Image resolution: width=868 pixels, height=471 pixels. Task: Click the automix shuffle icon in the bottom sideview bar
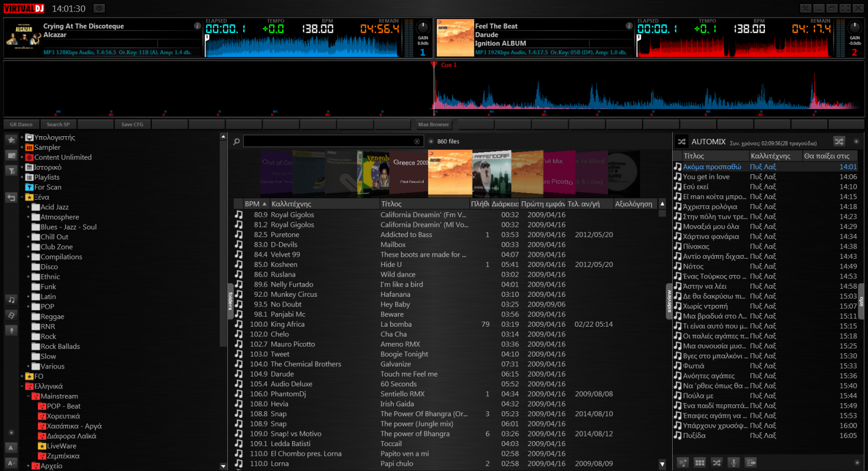click(x=717, y=462)
